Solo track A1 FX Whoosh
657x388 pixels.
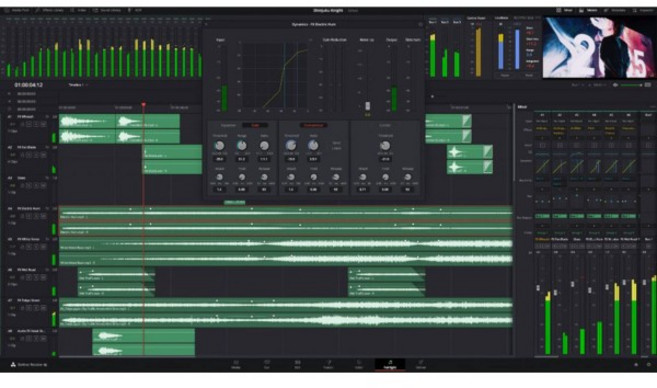click(36, 124)
